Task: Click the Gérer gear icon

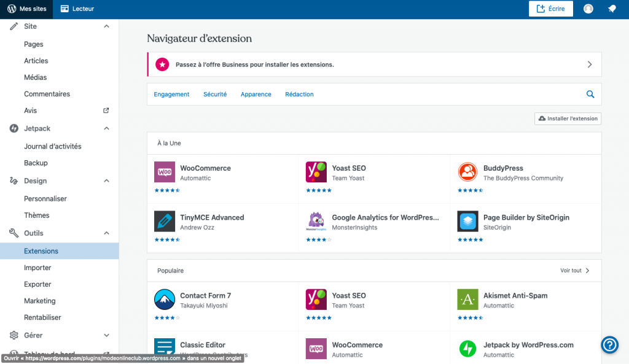Action: [14, 335]
